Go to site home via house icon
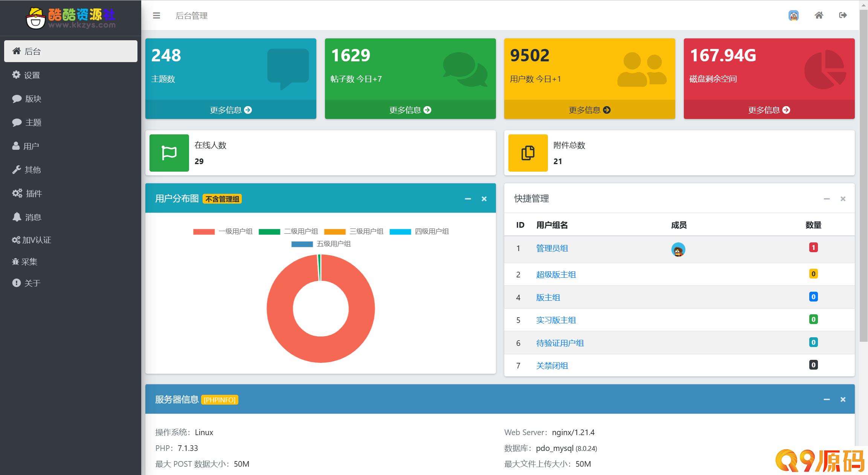Screen dimensions: 868x475 [x=819, y=15]
